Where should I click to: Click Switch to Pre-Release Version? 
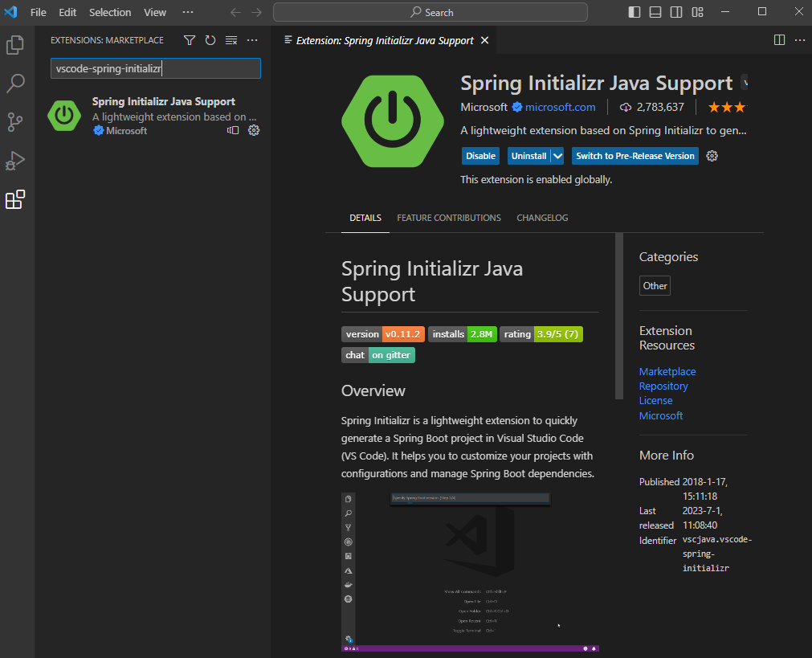(635, 156)
